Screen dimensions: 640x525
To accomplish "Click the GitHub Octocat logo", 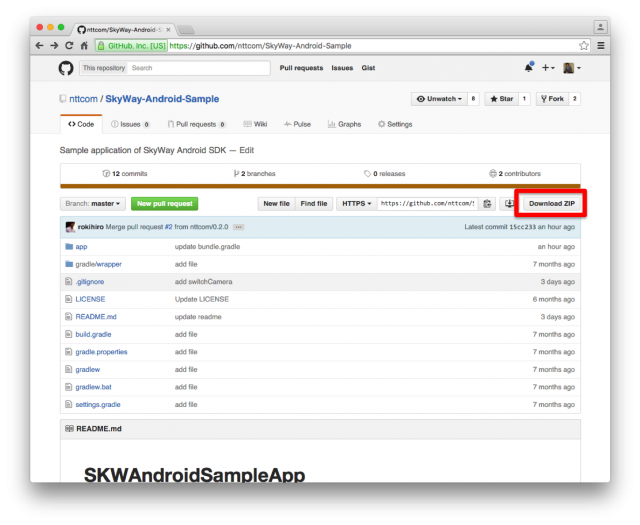I will point(66,68).
